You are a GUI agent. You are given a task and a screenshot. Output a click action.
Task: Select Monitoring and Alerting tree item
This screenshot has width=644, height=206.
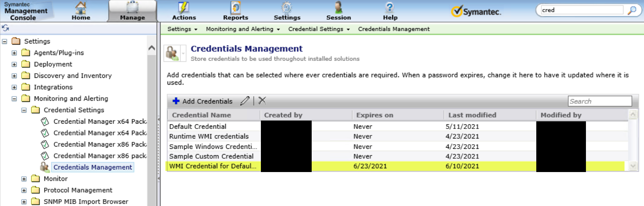71,98
